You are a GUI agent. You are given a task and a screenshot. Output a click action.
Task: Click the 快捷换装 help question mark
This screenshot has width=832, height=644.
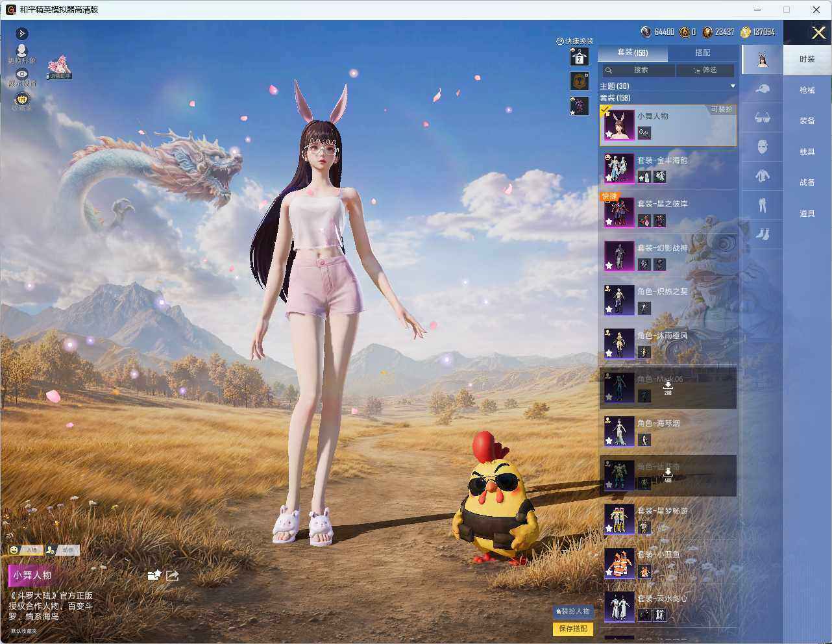(559, 41)
